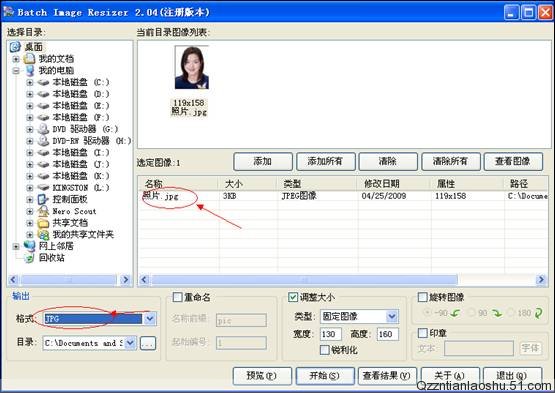Select the 本地磁盘 (J:) drive icon
Viewport: 555px width, 393px height.
(x=43, y=164)
